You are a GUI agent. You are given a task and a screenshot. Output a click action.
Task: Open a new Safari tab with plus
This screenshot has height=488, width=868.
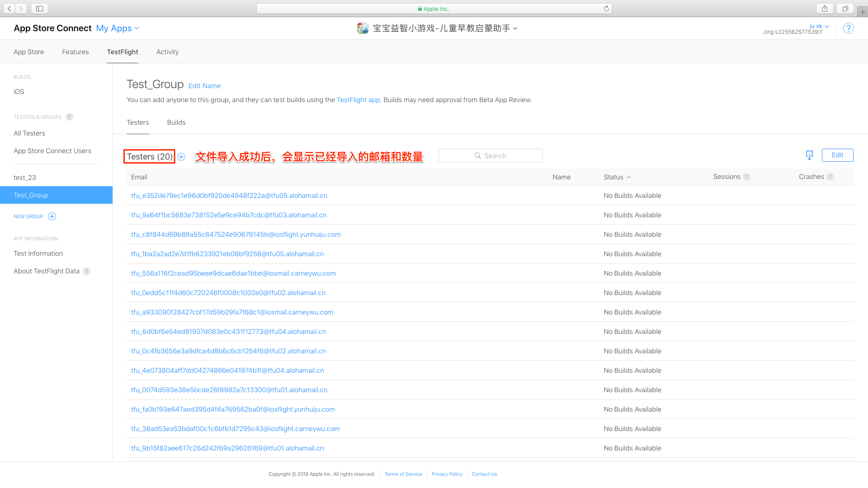tap(863, 12)
